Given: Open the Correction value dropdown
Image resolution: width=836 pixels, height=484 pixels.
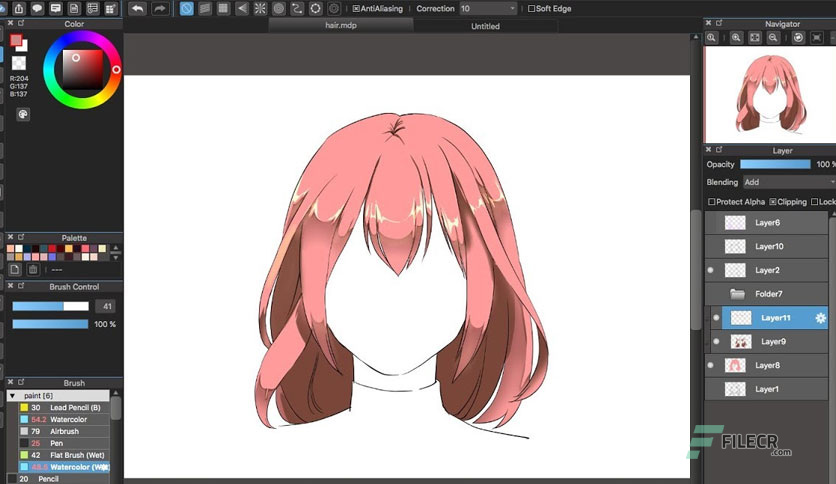Looking at the screenshot, I should point(488,9).
